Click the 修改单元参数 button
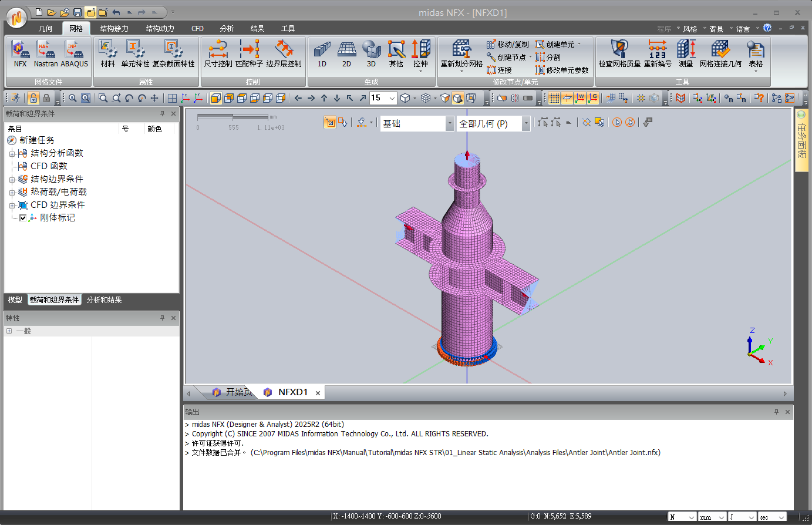 (x=562, y=70)
